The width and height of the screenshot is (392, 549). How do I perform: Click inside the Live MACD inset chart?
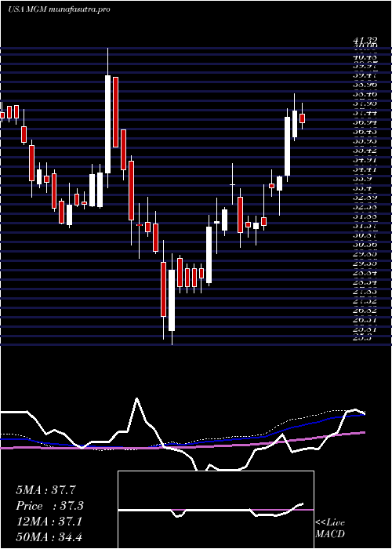pyautogui.click(x=216, y=510)
